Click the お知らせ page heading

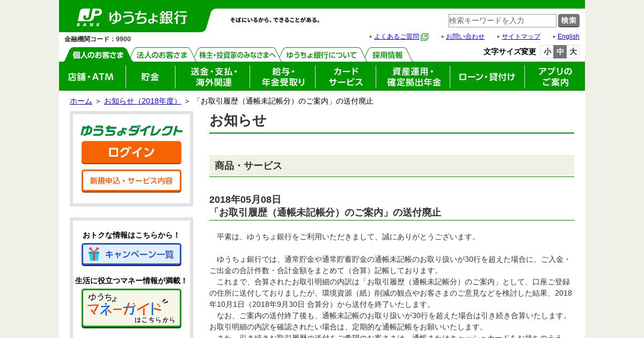[x=238, y=120]
